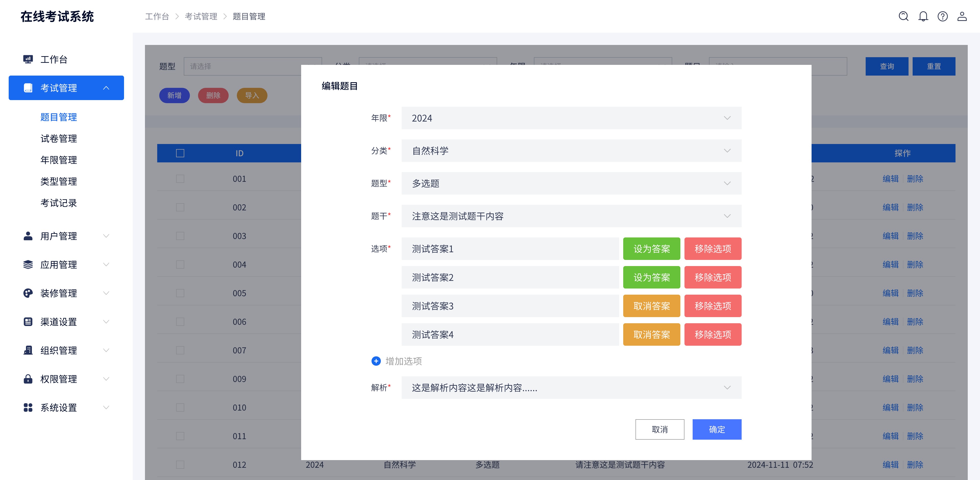Screen dimensions: 980x480
Task: Select 试卷管理 in the sidebar menu
Action: click(x=58, y=139)
